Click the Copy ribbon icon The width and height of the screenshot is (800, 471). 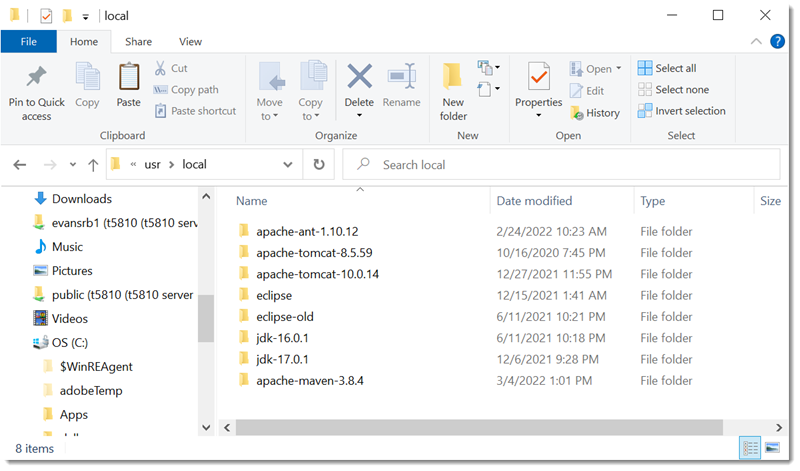[x=88, y=77]
